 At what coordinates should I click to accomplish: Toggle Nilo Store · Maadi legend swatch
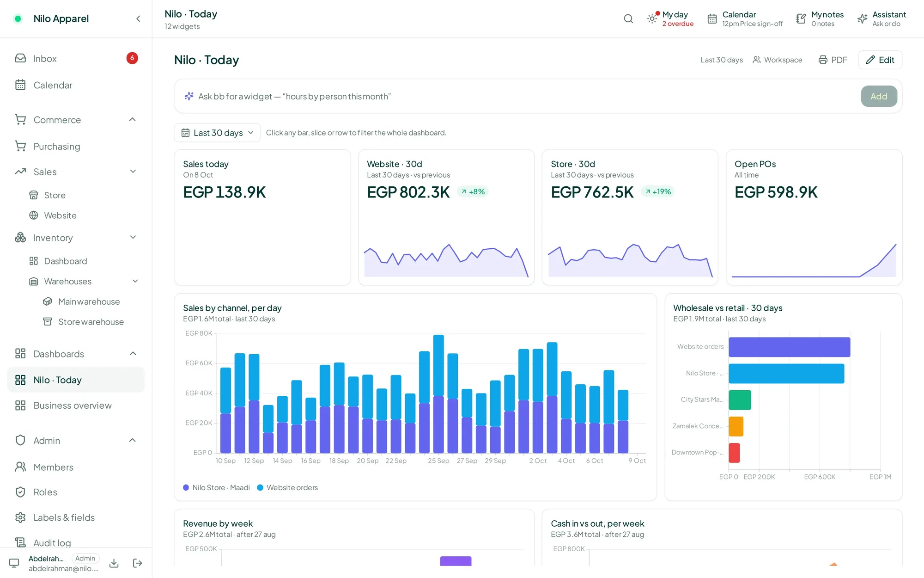coord(186,487)
